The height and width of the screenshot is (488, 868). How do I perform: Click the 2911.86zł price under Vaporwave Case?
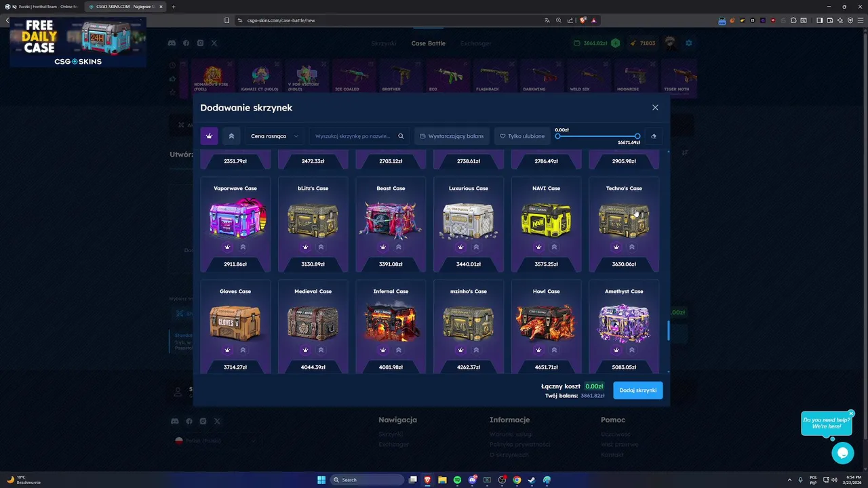(x=235, y=264)
